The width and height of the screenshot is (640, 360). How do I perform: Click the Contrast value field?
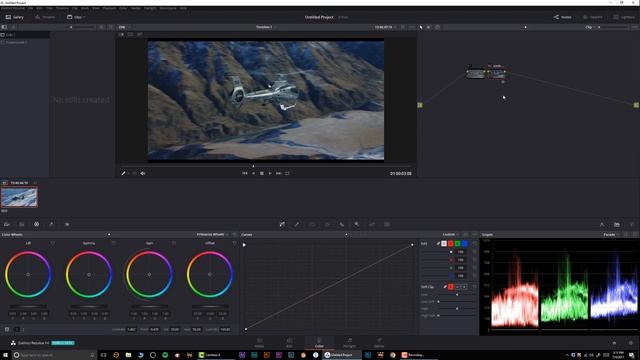pos(131,329)
